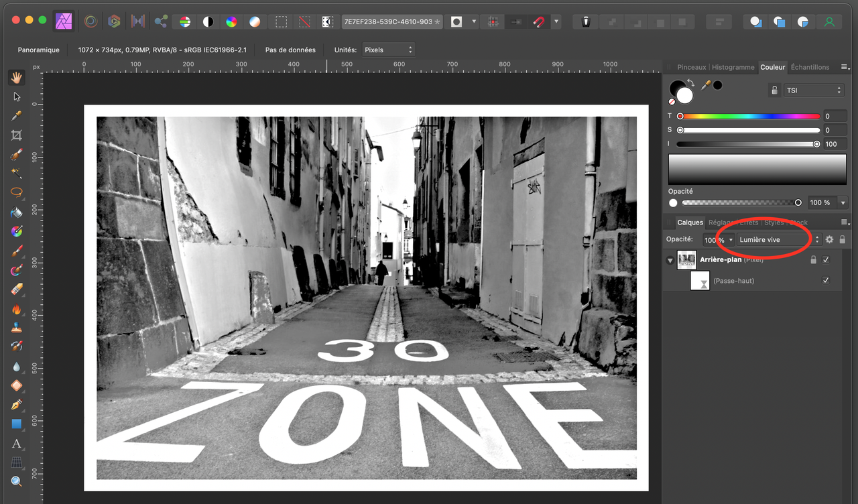Select the Move arrow tool

[17, 97]
